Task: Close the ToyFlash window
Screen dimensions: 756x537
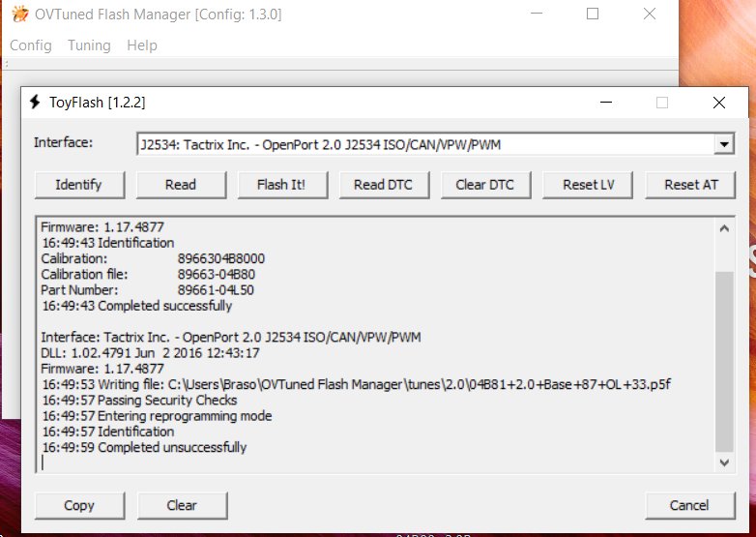Action: tap(719, 103)
